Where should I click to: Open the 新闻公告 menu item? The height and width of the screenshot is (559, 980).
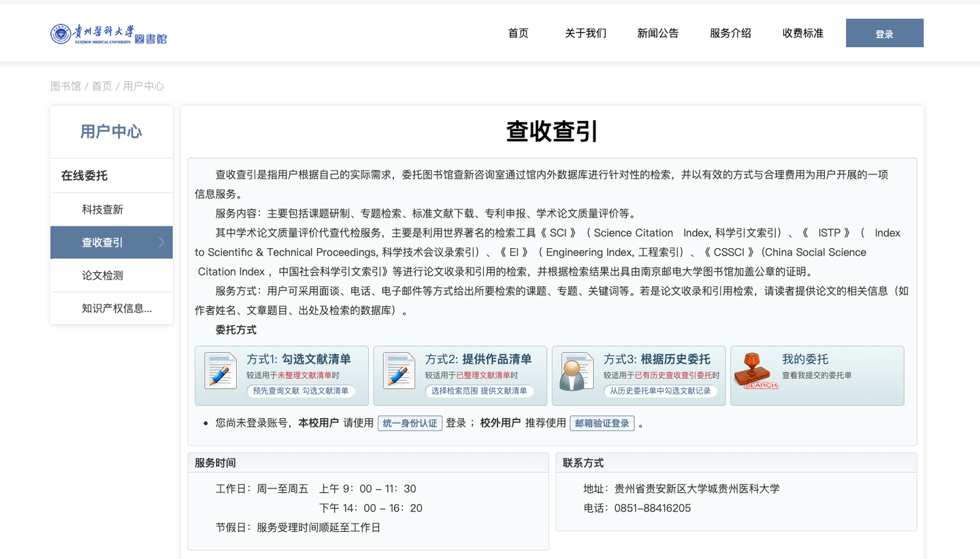tap(657, 33)
